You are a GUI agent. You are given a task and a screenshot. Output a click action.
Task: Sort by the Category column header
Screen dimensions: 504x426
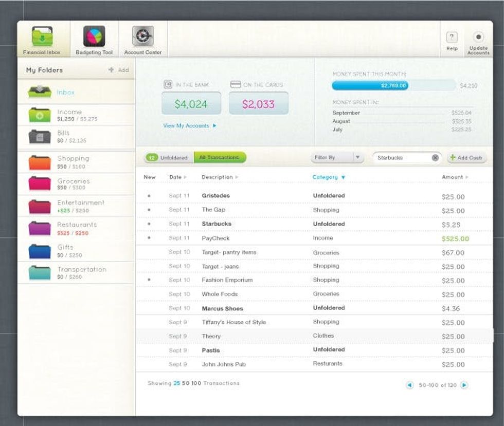click(x=329, y=177)
